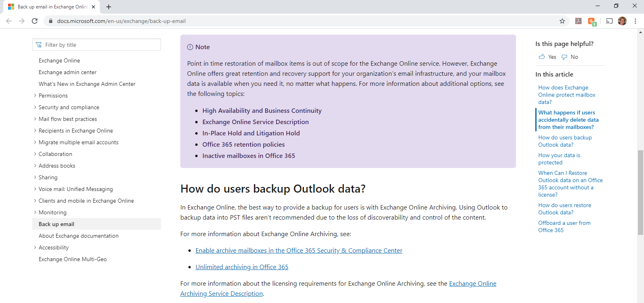Bookmark this page with star icon
The height and width of the screenshot is (303, 644).
point(562,21)
